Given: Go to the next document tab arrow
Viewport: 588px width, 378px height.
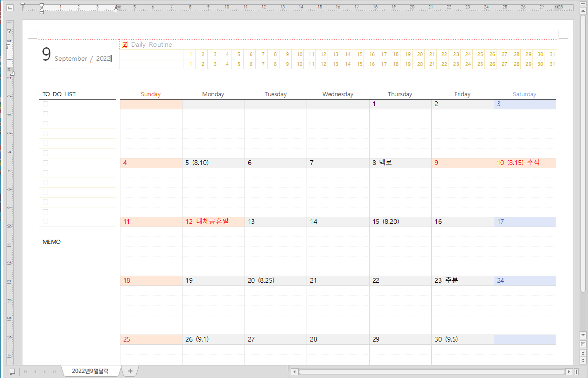Looking at the screenshot, I should pos(45,371).
